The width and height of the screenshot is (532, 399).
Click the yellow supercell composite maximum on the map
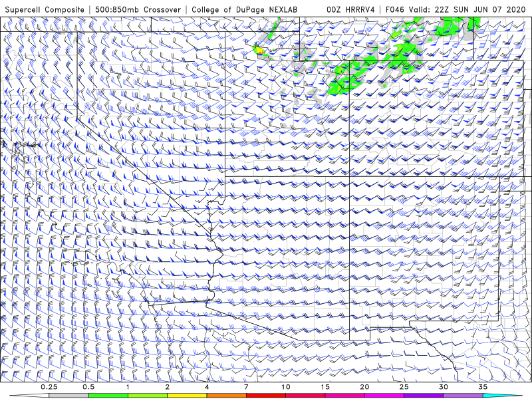coord(259,51)
